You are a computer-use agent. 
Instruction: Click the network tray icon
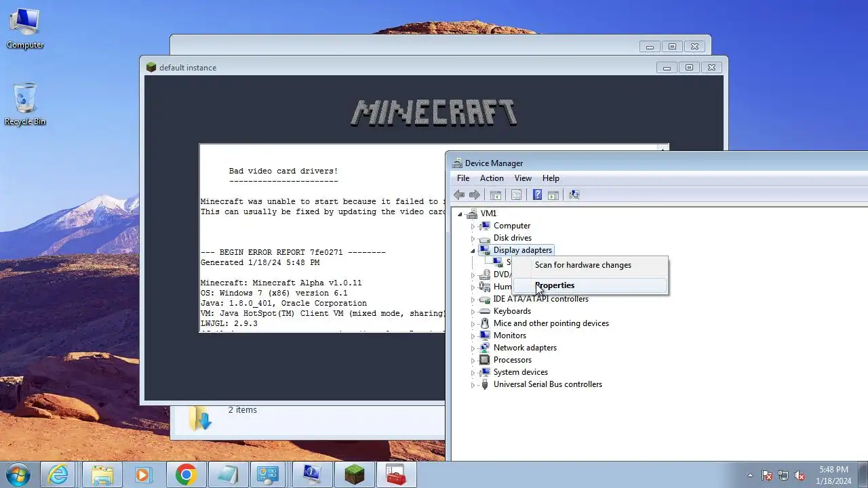pyautogui.click(x=783, y=475)
